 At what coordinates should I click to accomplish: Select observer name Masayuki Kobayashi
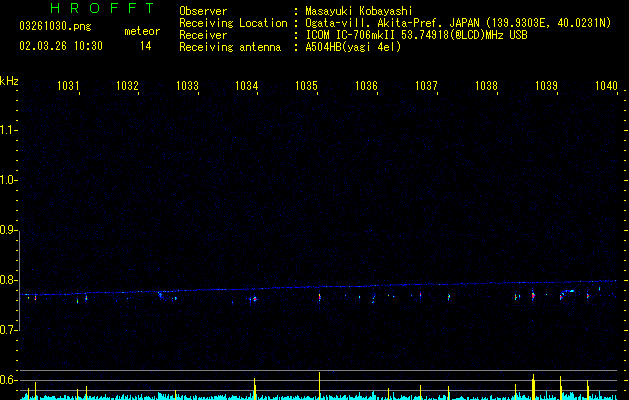(359, 11)
